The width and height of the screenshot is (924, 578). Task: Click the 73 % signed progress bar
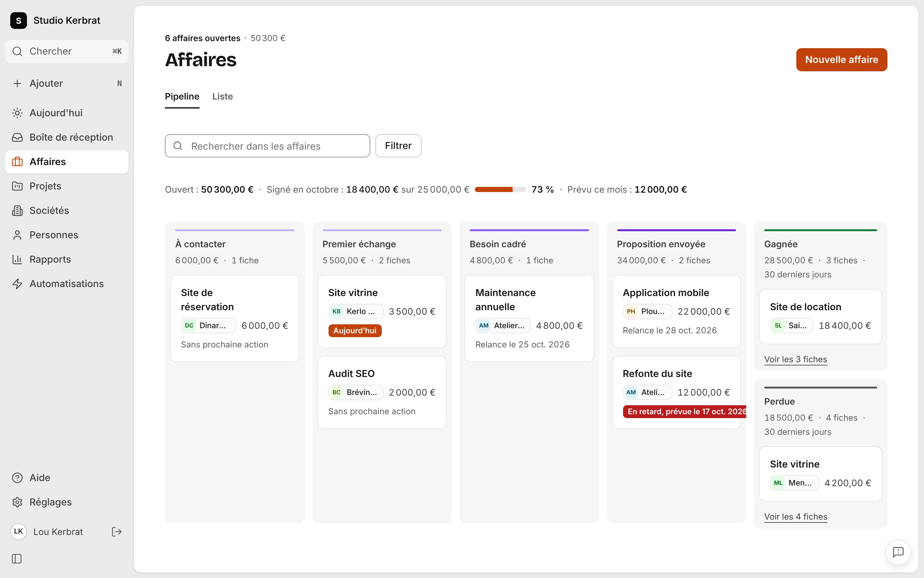tap(500, 189)
